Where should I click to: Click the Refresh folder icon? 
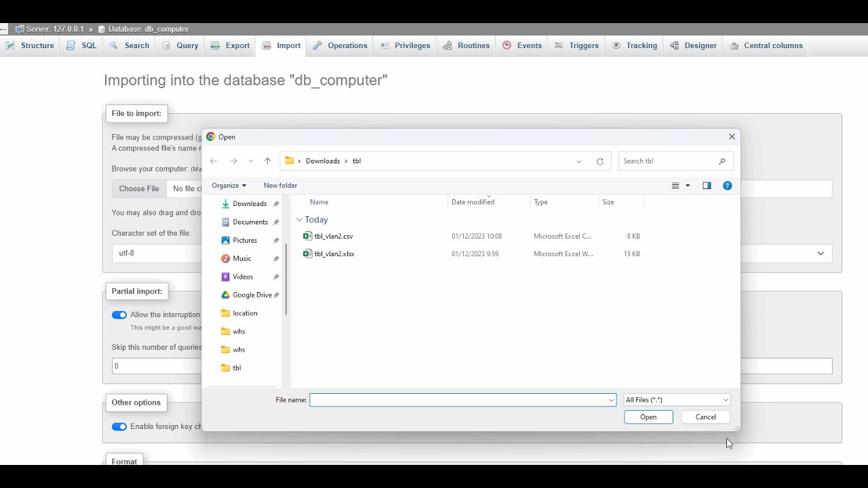pyautogui.click(x=599, y=161)
